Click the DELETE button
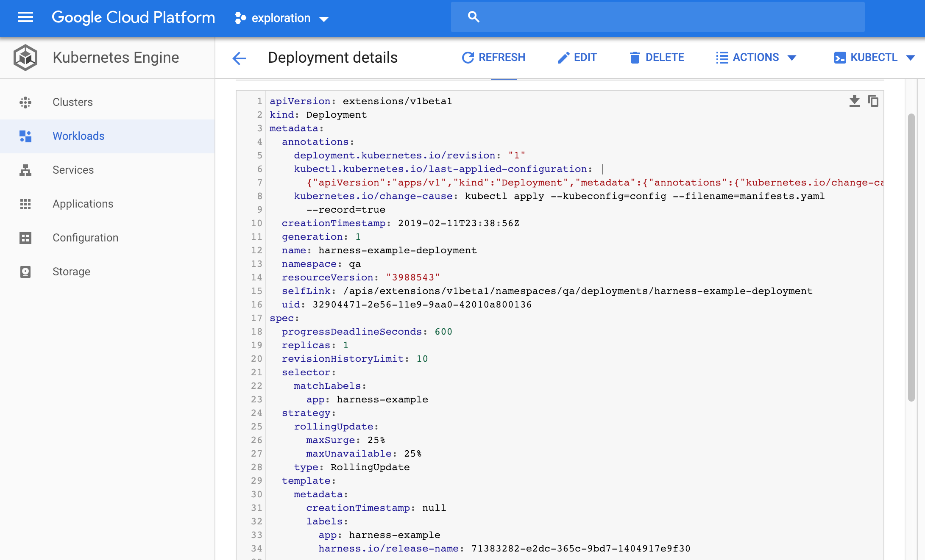This screenshot has width=925, height=560. [x=657, y=57]
